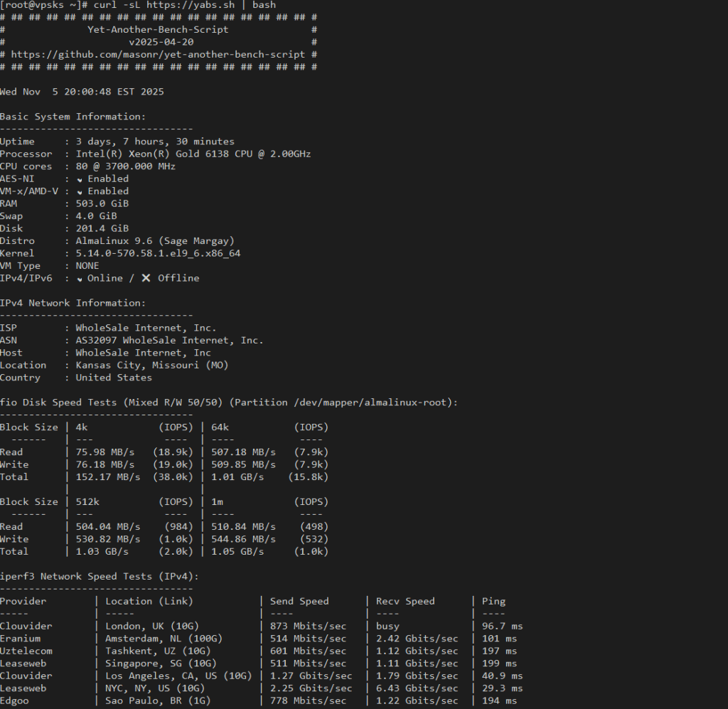Click the checkmark icon before Online

pyautogui.click(x=80, y=279)
